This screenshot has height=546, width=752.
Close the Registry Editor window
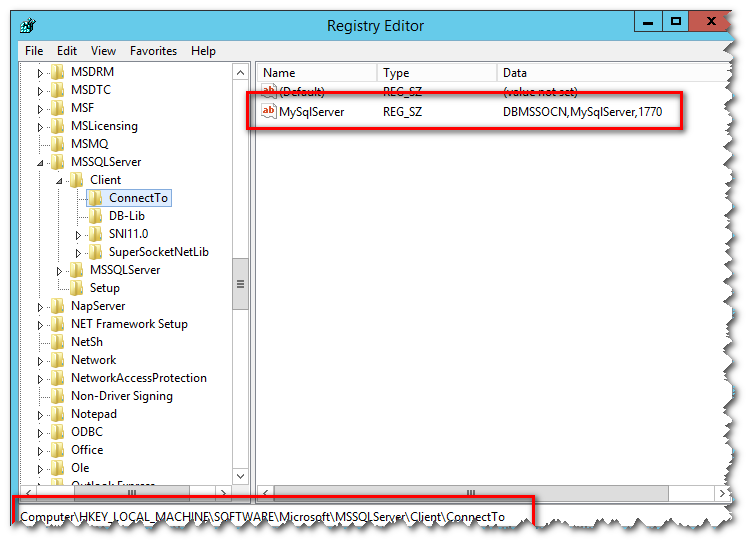[x=710, y=22]
